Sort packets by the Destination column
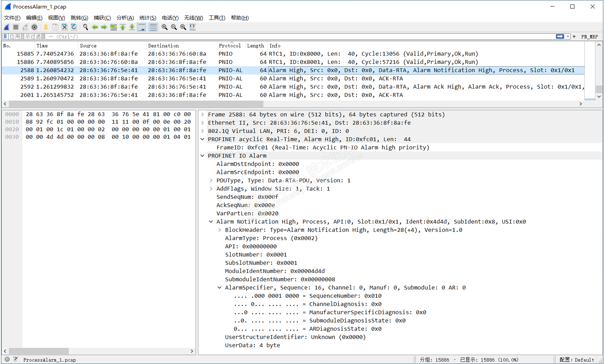Screen dimensions: 604x364 (x=182, y=46)
